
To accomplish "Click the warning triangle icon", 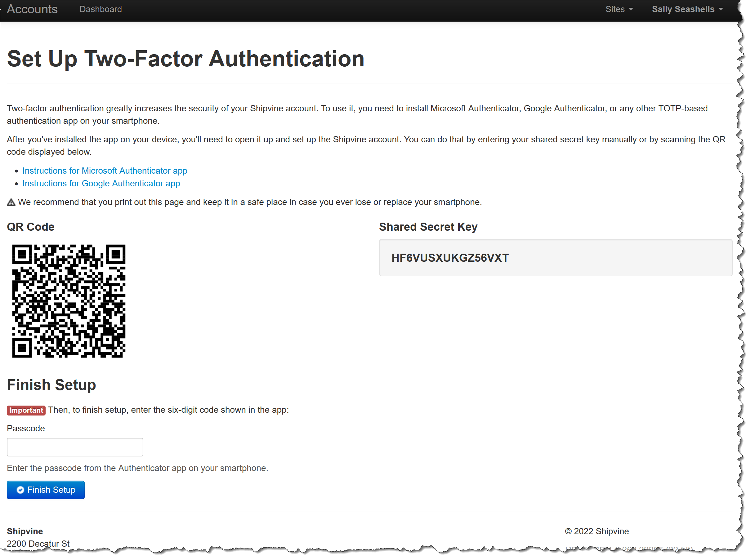I will coord(11,202).
